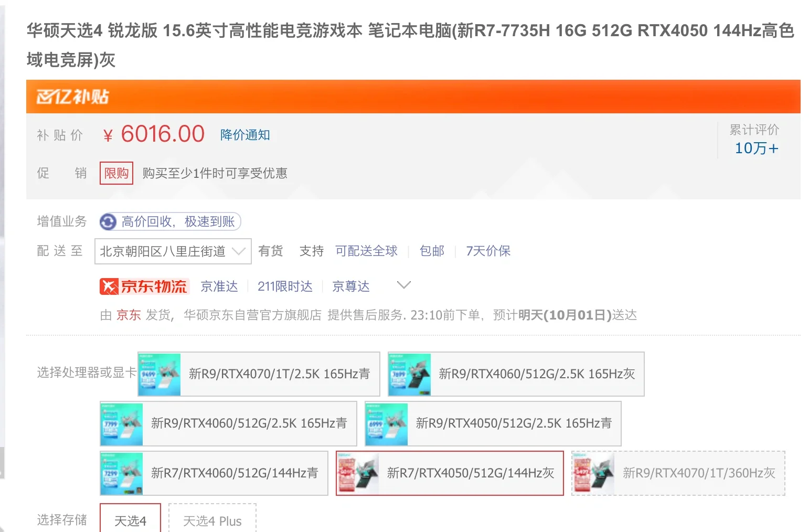Click the text 购买至少1件时可享受优惠
Screen dimensions: 809x532
(215, 173)
